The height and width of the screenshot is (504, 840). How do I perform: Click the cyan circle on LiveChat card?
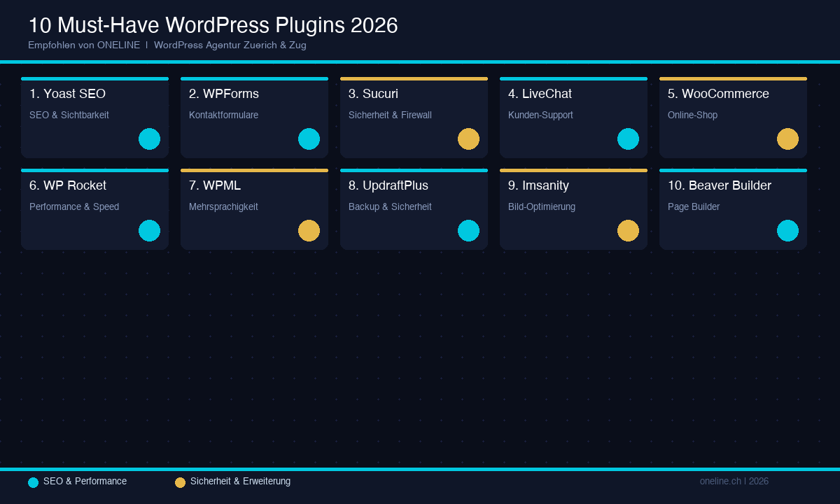pyautogui.click(x=628, y=139)
